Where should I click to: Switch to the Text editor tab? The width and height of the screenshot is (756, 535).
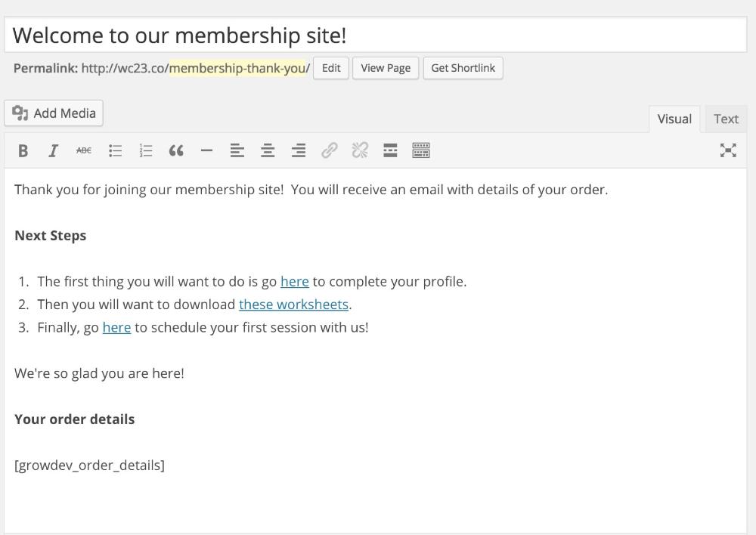click(726, 119)
